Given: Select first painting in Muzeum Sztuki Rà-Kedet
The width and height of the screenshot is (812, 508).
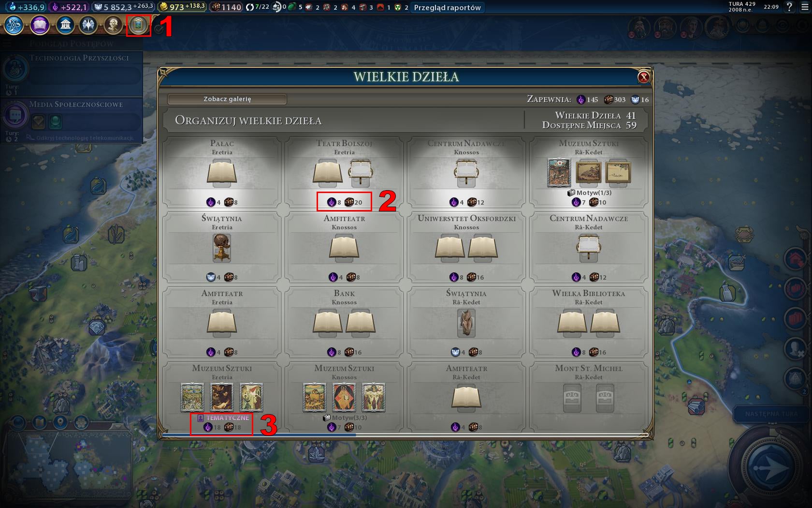Looking at the screenshot, I should click(x=559, y=172).
